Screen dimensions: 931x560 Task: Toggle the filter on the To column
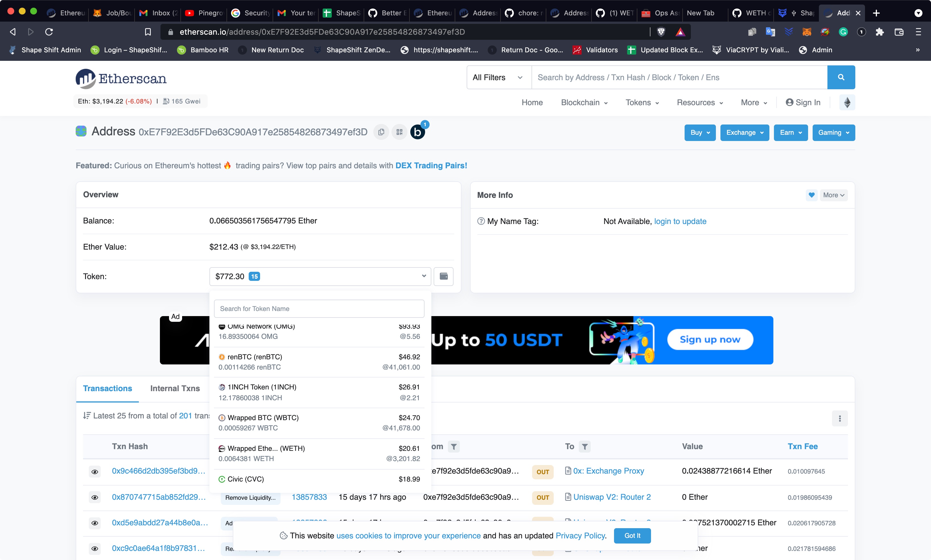pos(585,446)
